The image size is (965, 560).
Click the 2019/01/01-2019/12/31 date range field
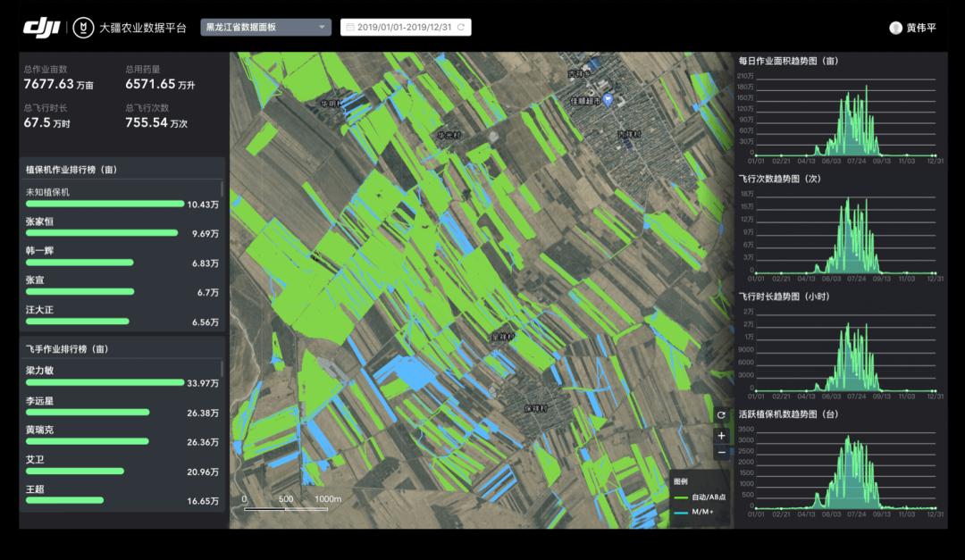pyautogui.click(x=406, y=27)
